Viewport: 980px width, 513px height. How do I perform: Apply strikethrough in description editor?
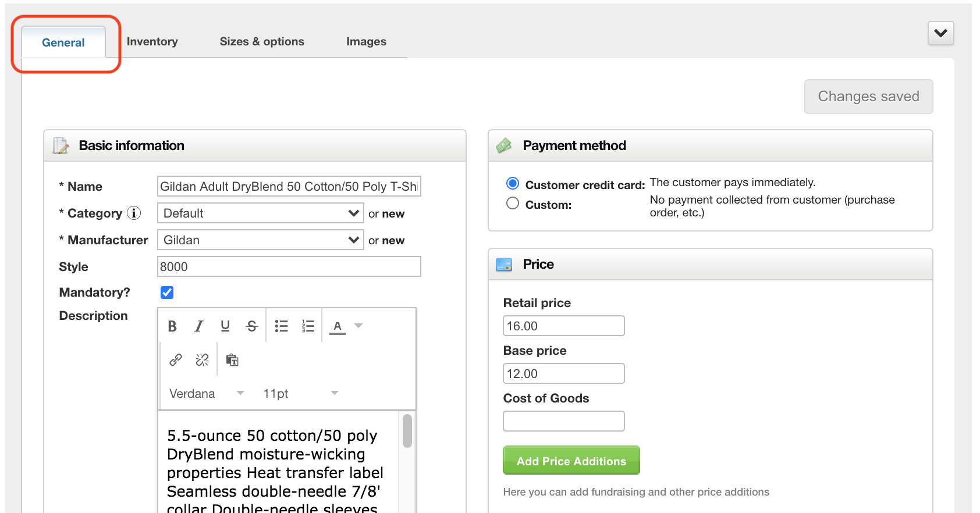click(x=251, y=326)
